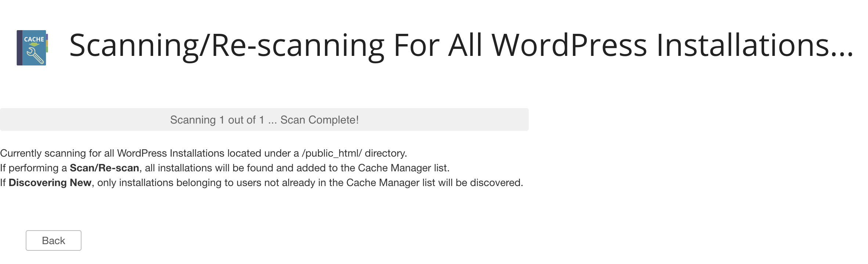Viewport: 868px width, 264px height.
Task: Click the Back button
Action: (x=54, y=240)
